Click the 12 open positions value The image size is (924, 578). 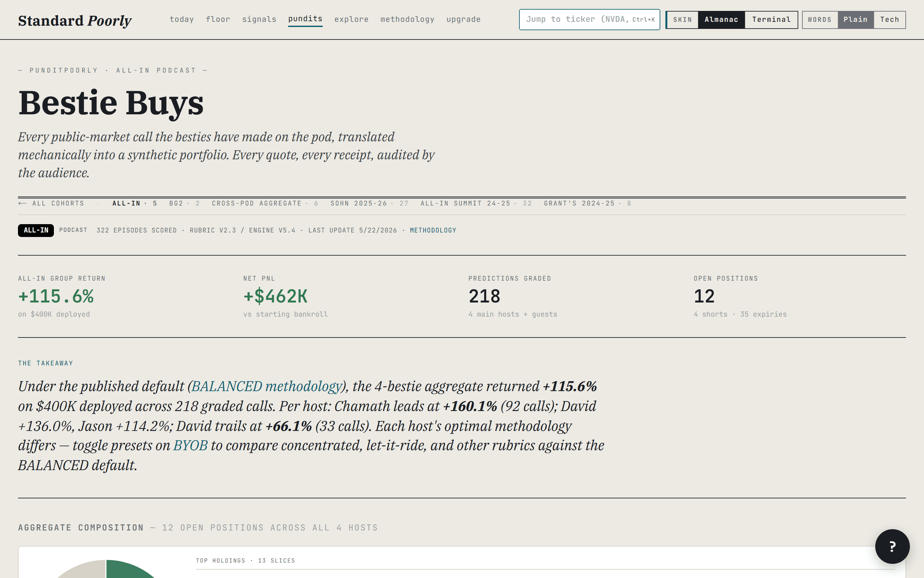pyautogui.click(x=704, y=296)
